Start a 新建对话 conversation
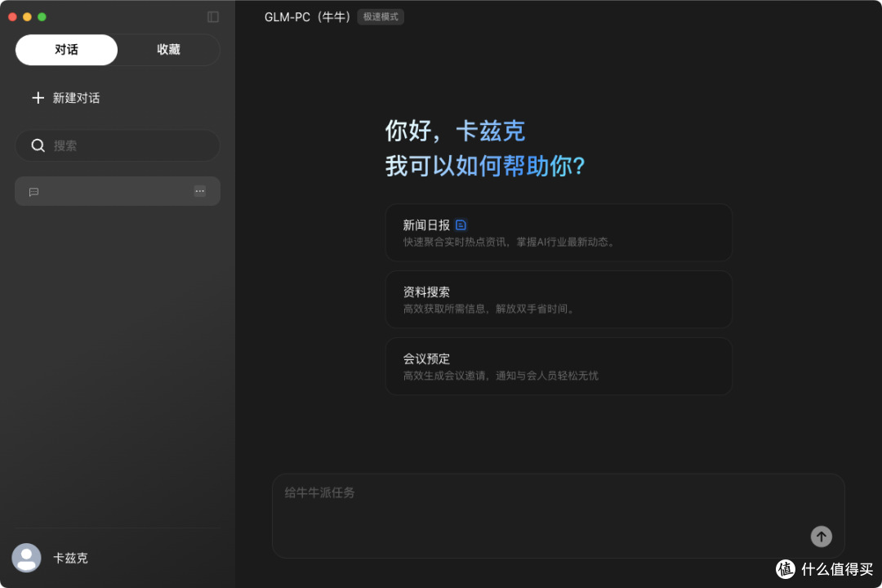 coord(66,98)
